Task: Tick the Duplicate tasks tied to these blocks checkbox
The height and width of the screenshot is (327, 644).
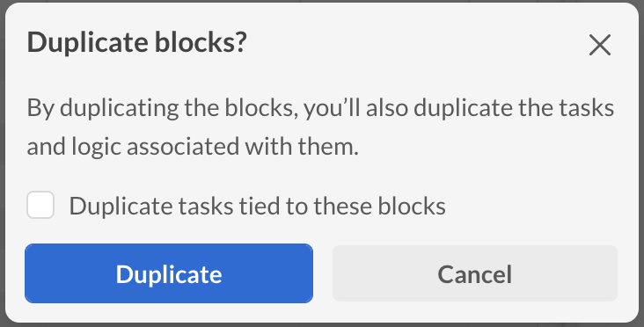Action: (x=40, y=205)
